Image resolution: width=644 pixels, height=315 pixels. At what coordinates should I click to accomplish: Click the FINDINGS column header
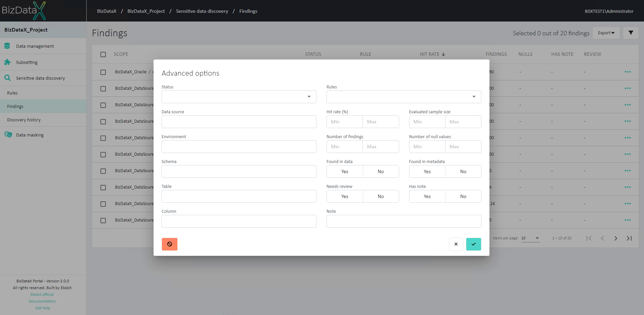[496, 54]
